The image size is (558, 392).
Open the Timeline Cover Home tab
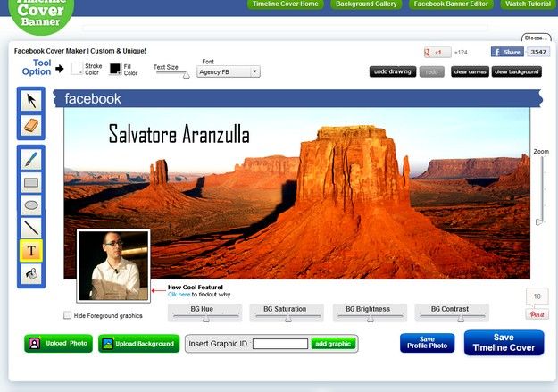(x=286, y=4)
